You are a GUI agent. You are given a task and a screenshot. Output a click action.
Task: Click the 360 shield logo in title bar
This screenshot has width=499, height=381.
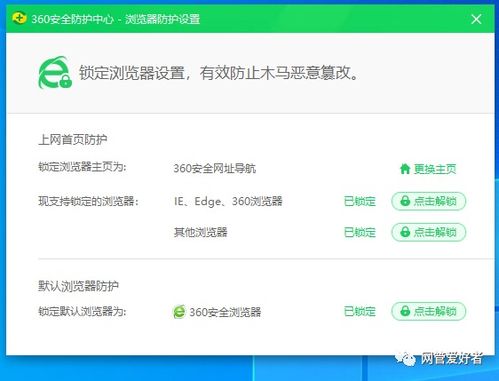click(x=19, y=18)
